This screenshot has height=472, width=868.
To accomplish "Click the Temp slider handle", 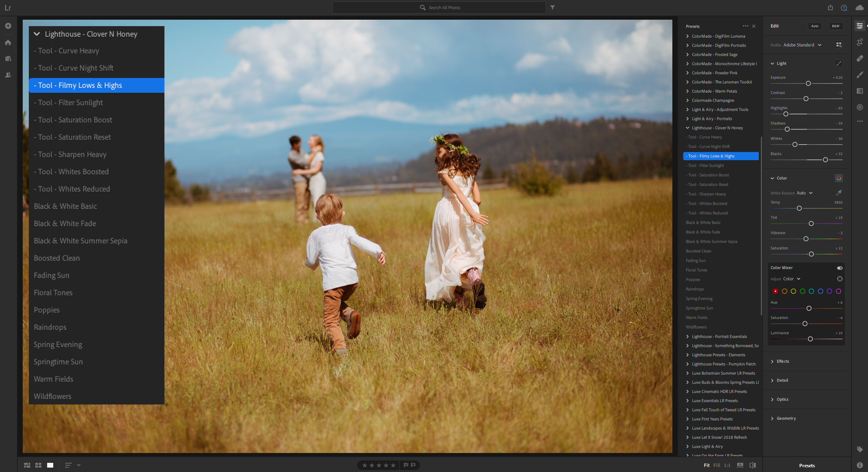I will click(x=799, y=208).
